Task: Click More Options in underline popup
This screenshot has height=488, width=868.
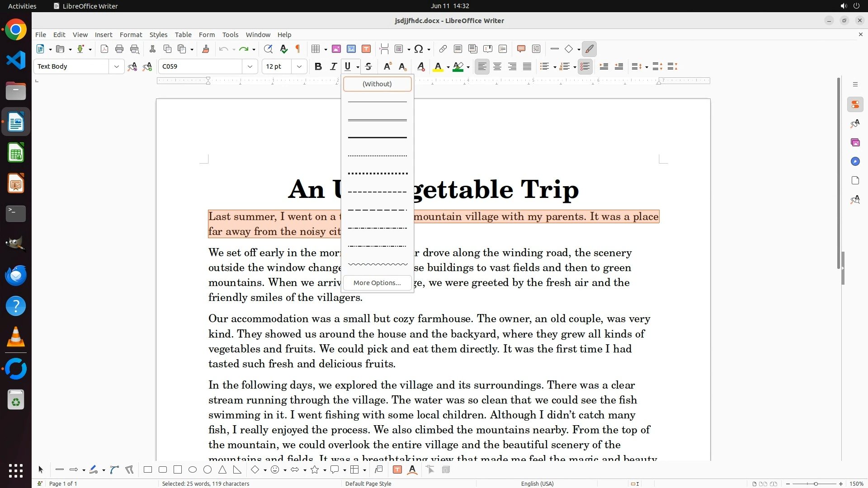Action: pyautogui.click(x=377, y=283)
